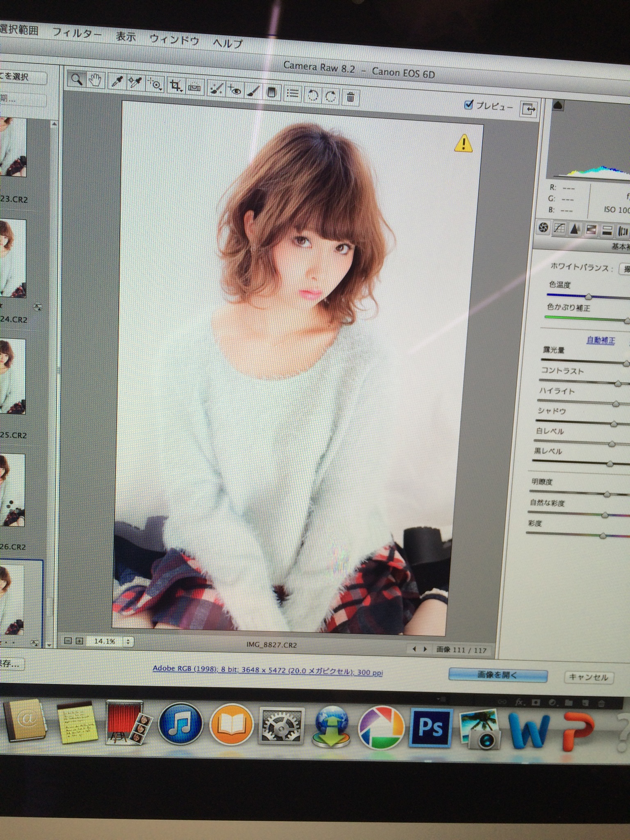The height and width of the screenshot is (840, 630).
Task: Open the Basic panel tab (aperture icon)
Action: pyautogui.click(x=543, y=228)
